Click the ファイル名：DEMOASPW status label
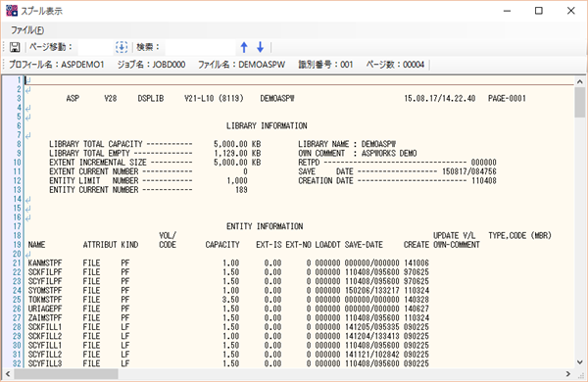Viewport: 588px width, 382px height. 241,65
